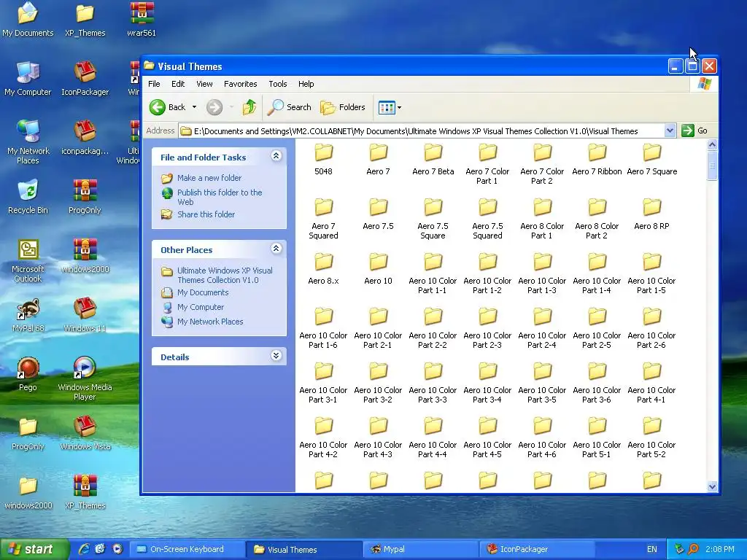
Task: Click the 2:08 PM clock
Action: click(x=720, y=549)
